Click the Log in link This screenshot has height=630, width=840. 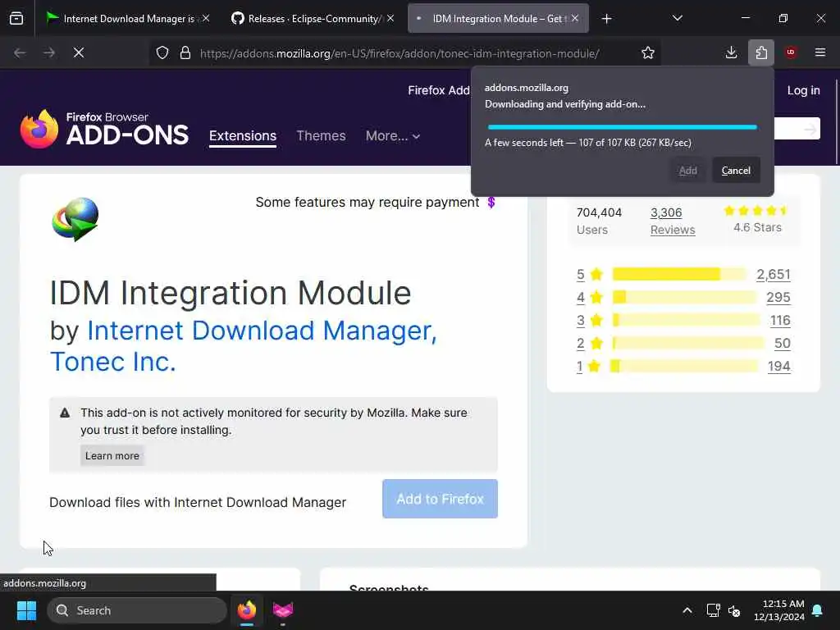tap(804, 90)
